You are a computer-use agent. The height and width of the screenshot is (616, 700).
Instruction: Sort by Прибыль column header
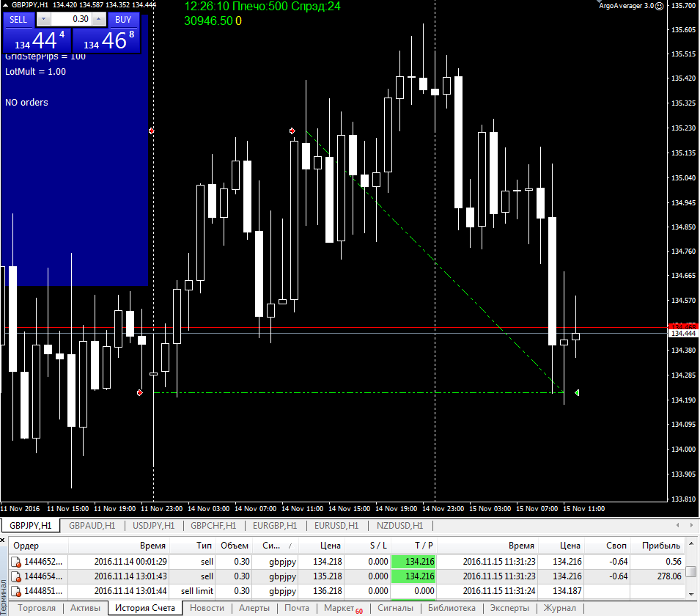click(657, 546)
